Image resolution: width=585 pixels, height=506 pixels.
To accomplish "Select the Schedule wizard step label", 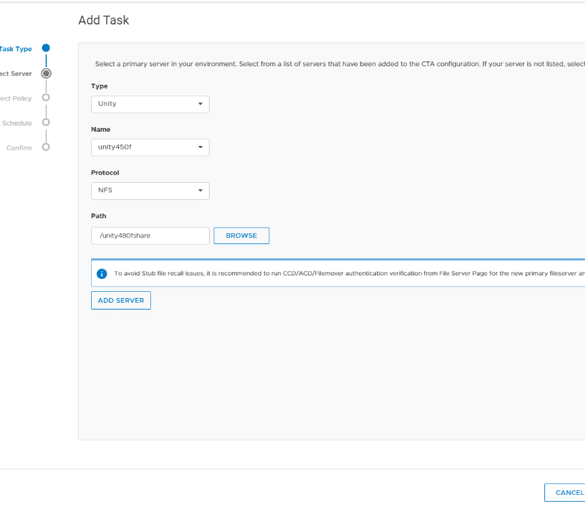I will 16,123.
